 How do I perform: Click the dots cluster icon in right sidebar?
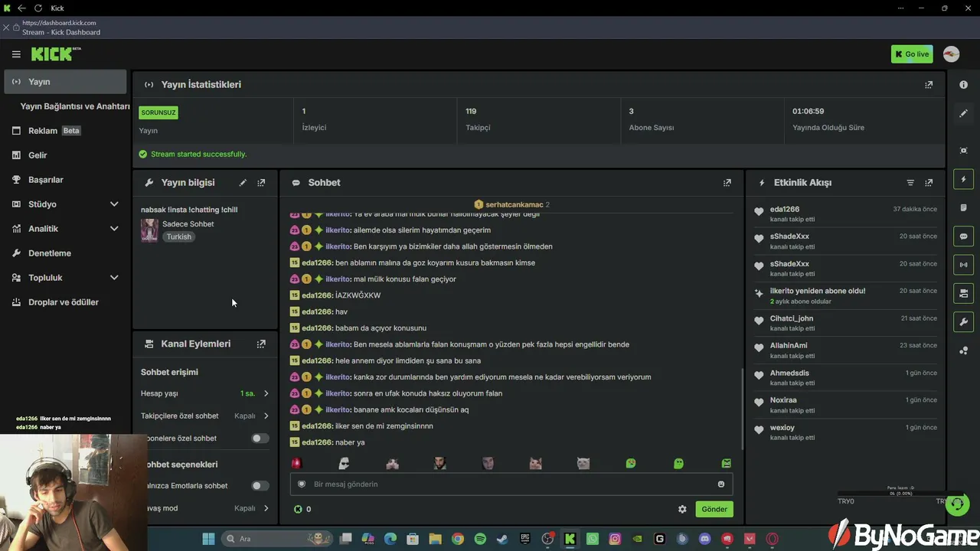tap(964, 350)
